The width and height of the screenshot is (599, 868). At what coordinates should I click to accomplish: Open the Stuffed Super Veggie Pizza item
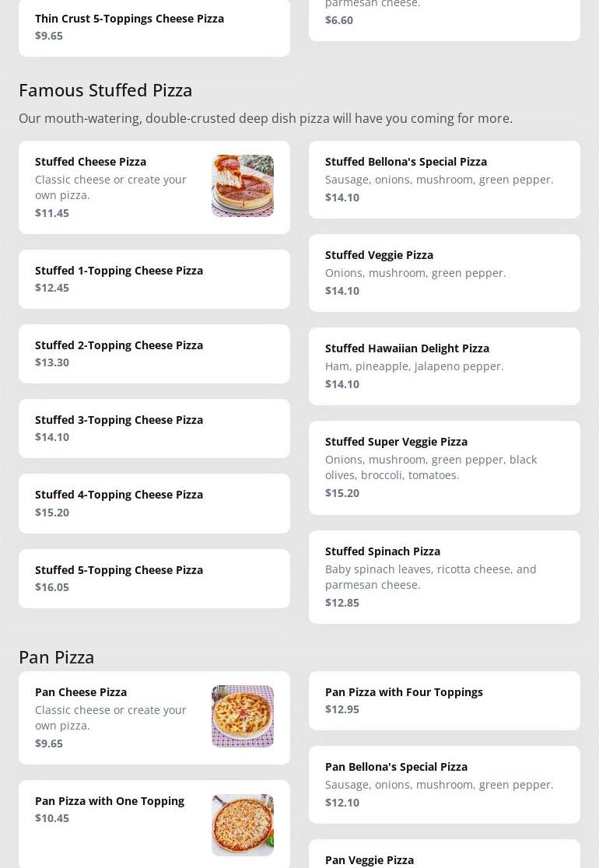pyautogui.click(x=443, y=467)
